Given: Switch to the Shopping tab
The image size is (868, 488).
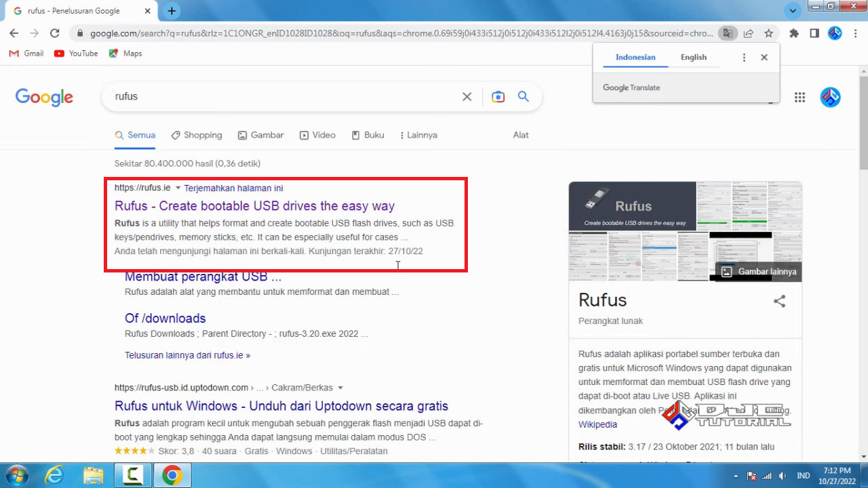Looking at the screenshot, I should click(197, 135).
